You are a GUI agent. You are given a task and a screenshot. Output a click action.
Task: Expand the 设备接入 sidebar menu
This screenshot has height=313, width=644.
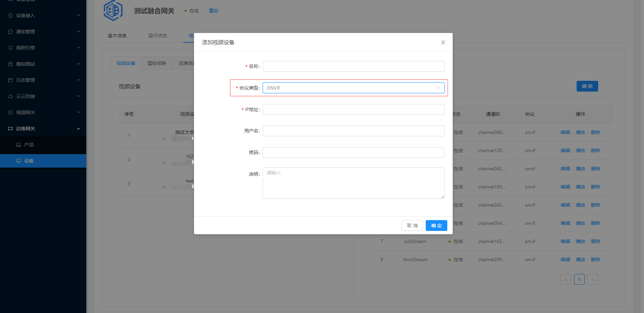click(x=43, y=15)
